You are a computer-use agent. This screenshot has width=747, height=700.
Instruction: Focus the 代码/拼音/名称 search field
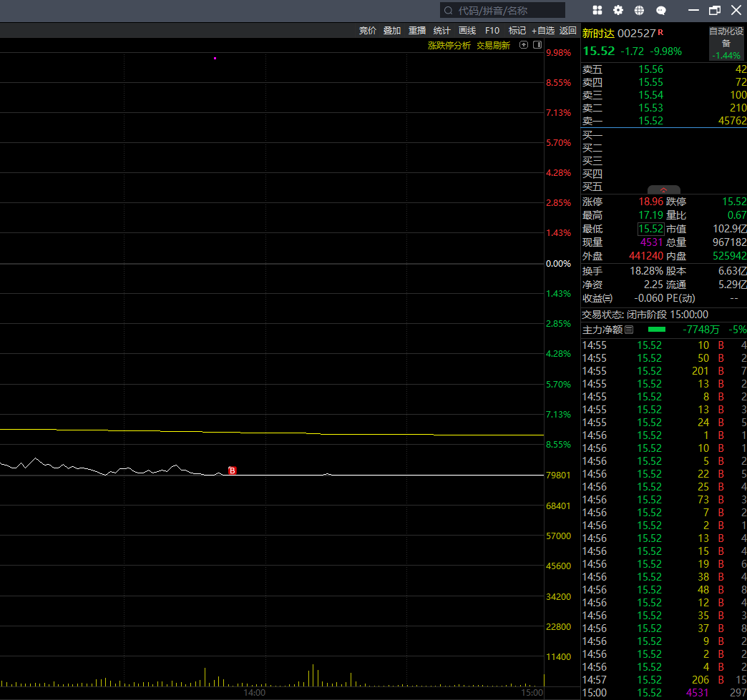(502, 11)
